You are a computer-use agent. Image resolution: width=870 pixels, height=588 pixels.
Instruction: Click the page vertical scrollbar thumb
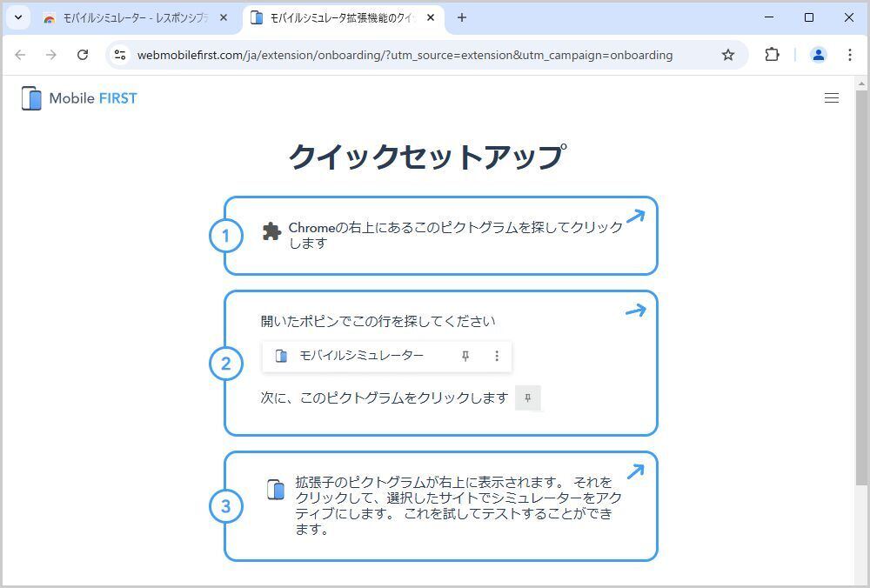tap(861, 287)
